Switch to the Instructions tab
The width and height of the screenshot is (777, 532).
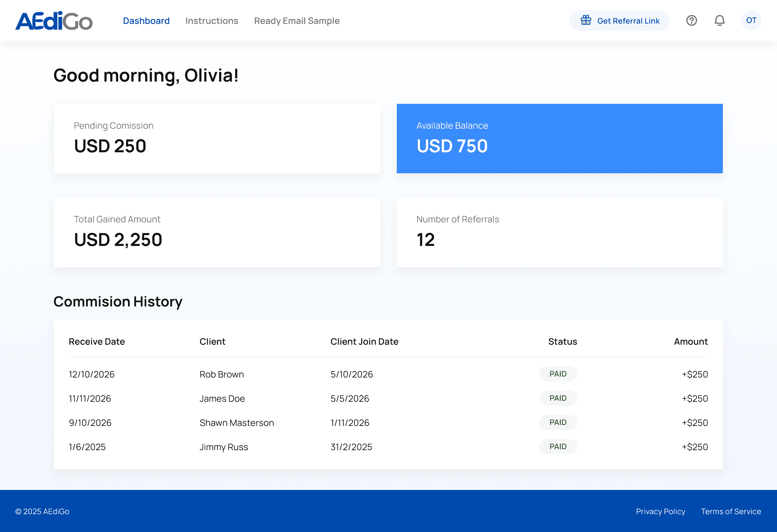click(212, 21)
